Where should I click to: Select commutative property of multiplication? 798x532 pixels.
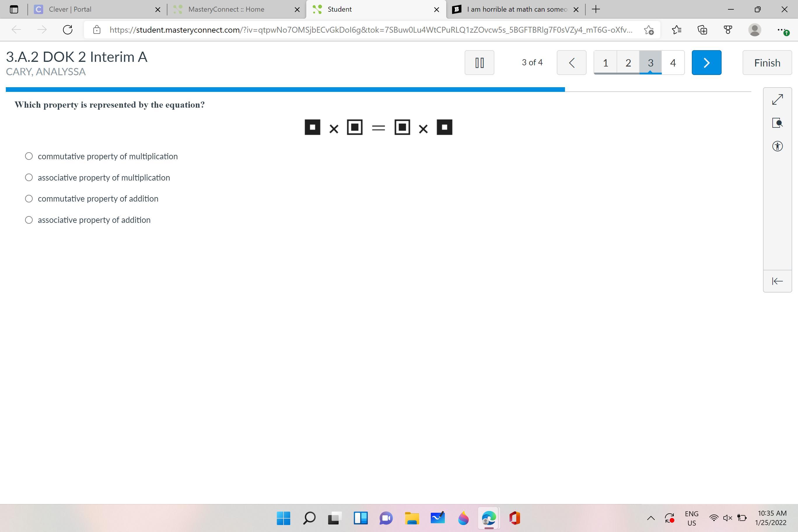pyautogui.click(x=29, y=156)
